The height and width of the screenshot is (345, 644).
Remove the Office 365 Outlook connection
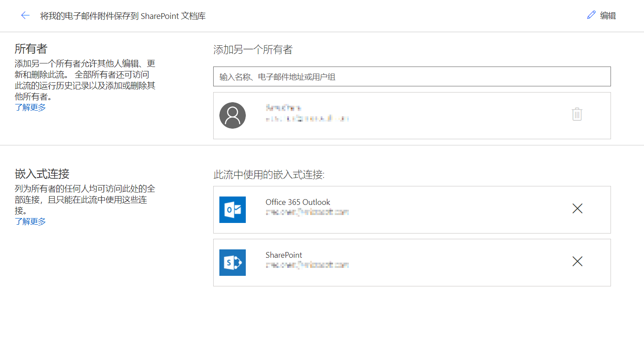point(577,209)
